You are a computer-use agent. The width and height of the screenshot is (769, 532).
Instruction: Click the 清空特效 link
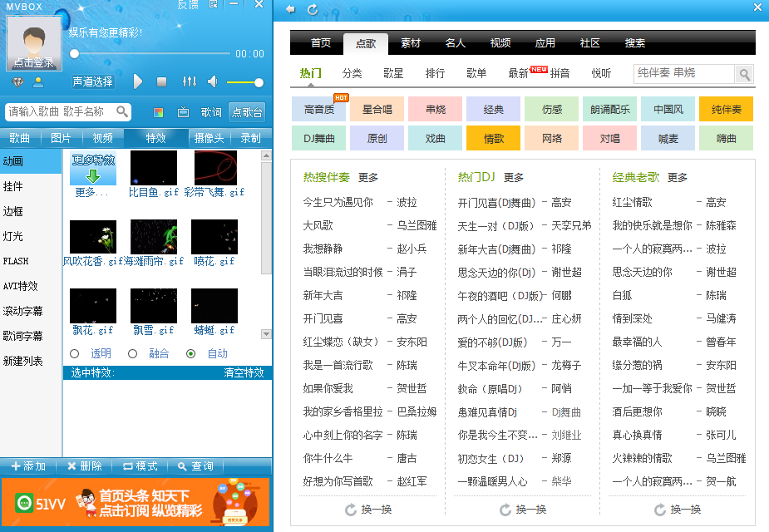coord(244,372)
